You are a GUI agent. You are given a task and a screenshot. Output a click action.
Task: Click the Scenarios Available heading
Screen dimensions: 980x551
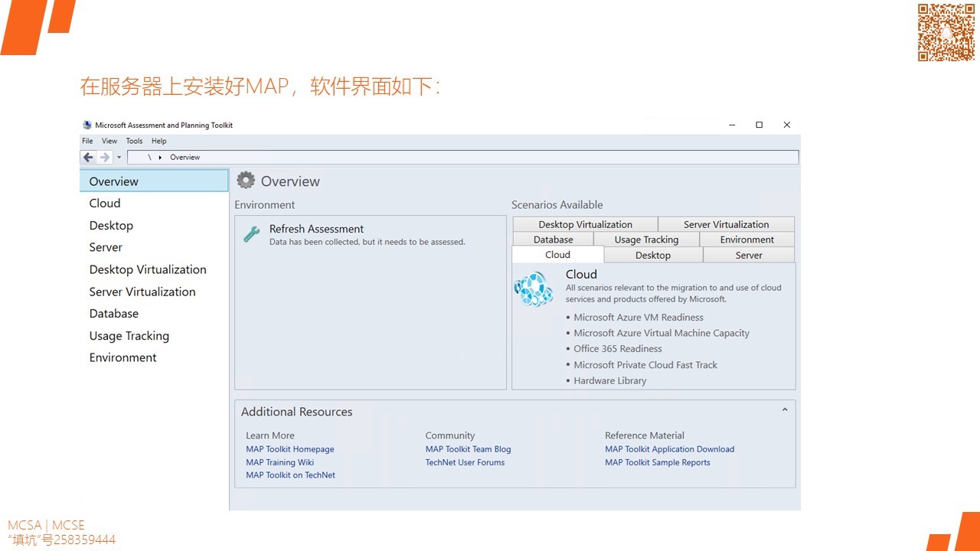point(557,204)
